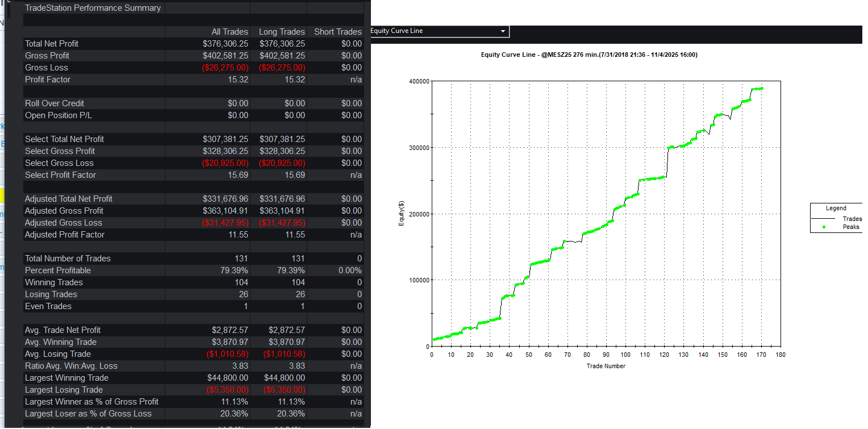
Task: Select the All Trades column header
Action: (x=229, y=32)
